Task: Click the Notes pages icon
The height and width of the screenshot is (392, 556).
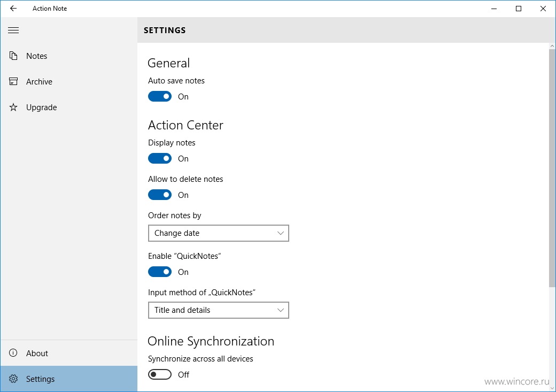Action: coord(13,56)
